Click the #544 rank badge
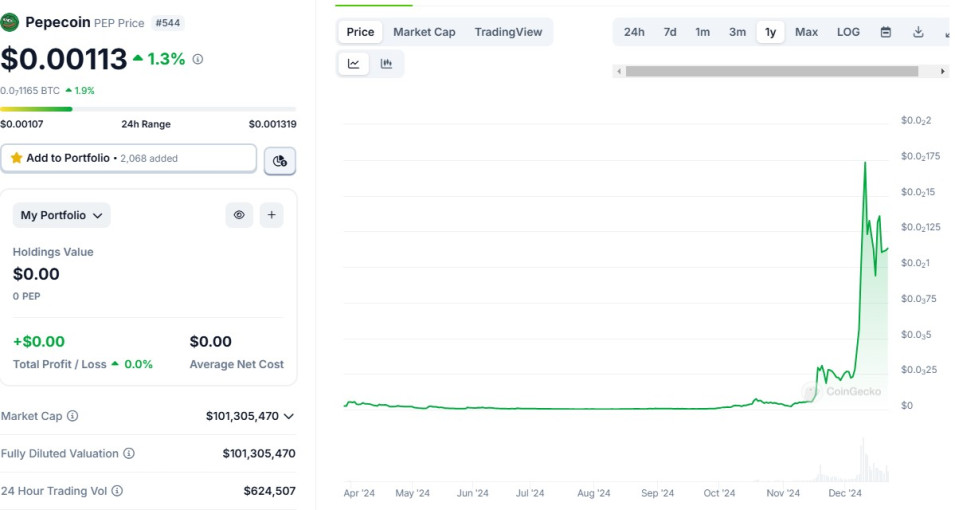Screen dimensions: 955x510 point(167,23)
